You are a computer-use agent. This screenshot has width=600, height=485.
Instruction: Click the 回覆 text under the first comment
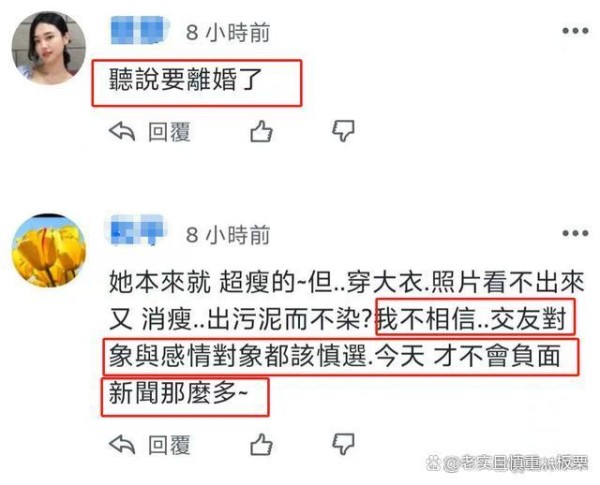[169, 132]
